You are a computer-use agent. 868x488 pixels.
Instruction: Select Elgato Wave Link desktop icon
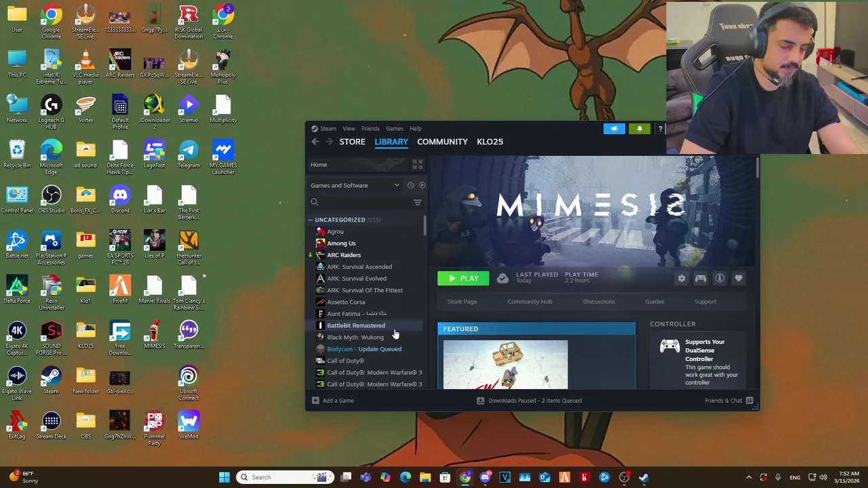[x=17, y=383]
